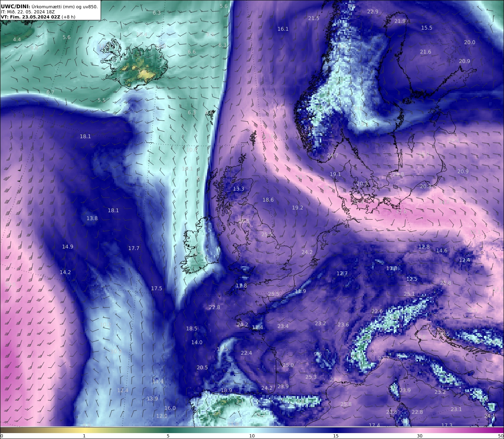Image resolution: width=504 pixels, height=439 pixels.
Task: Click the map value 20.0
Action: 470,43
